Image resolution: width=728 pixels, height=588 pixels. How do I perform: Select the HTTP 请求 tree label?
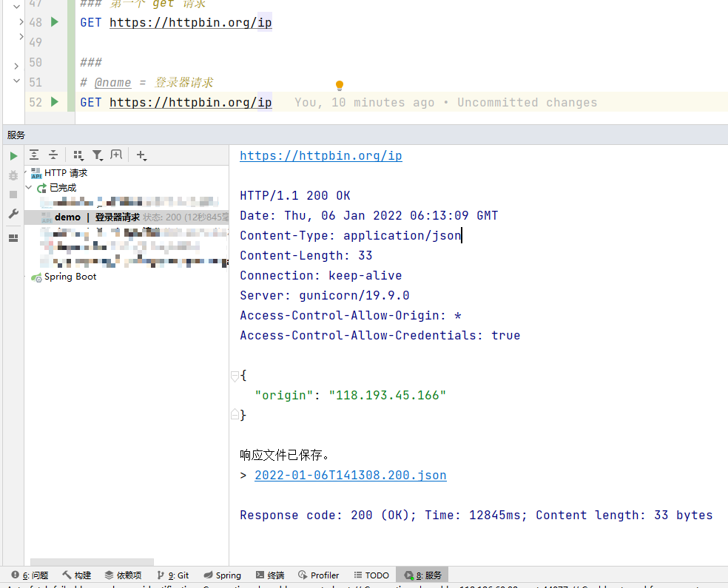tap(66, 173)
